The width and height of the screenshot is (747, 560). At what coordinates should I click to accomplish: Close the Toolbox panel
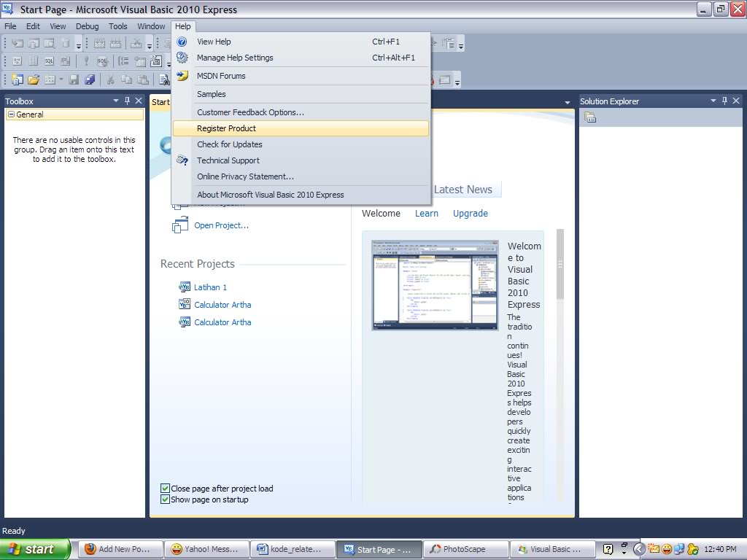coord(139,101)
